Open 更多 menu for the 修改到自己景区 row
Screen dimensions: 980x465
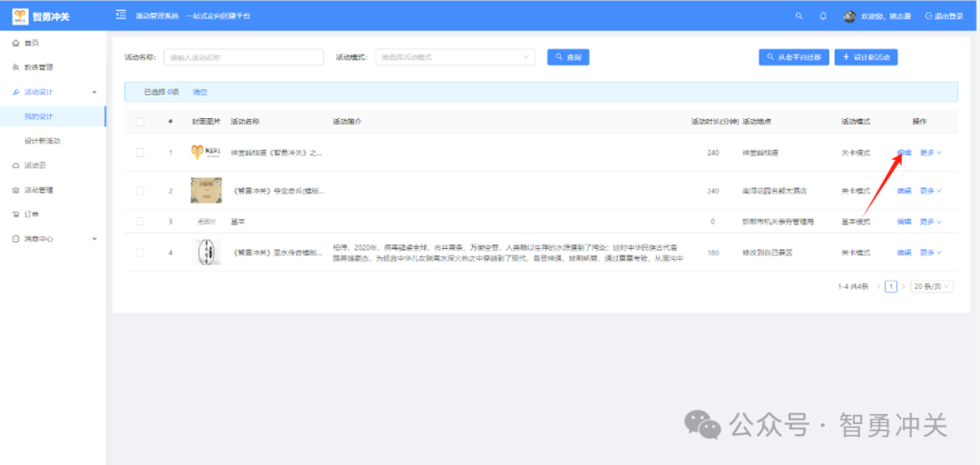pyautogui.click(x=931, y=252)
